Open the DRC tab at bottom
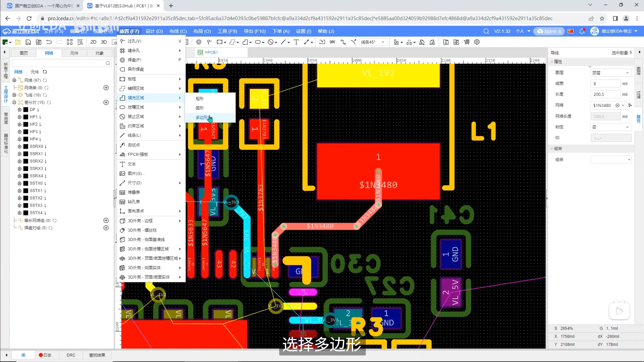 (71, 355)
